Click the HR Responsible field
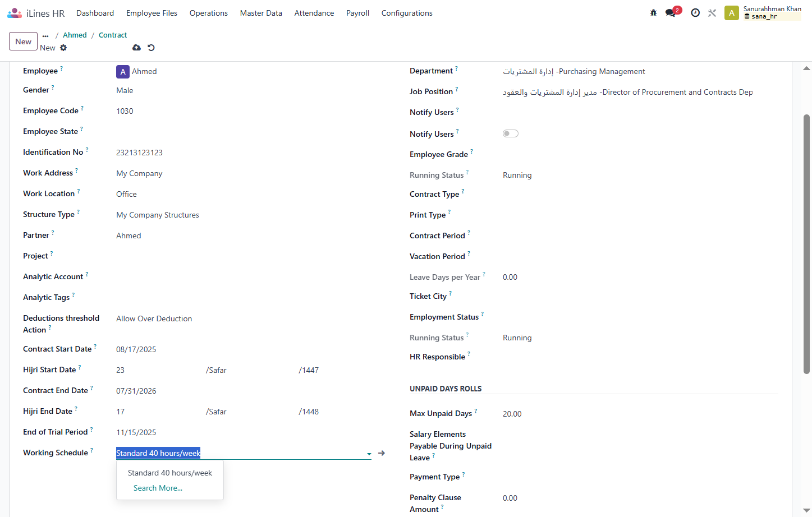 click(x=640, y=357)
